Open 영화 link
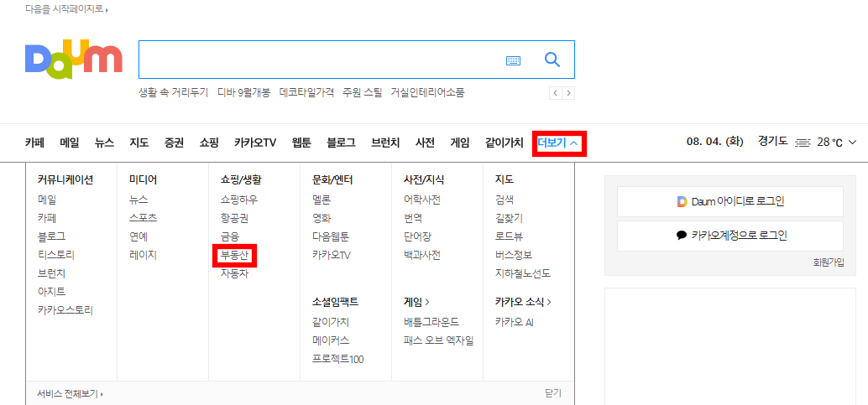The height and width of the screenshot is (405, 868). coord(322,218)
